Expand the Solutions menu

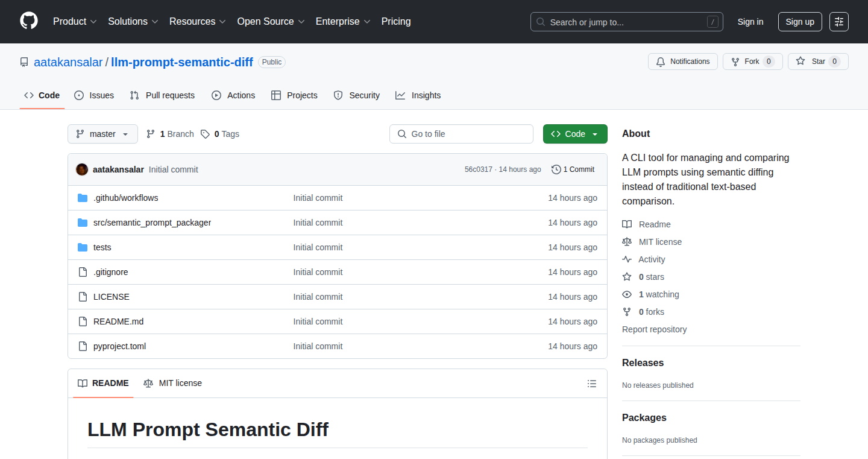tap(133, 22)
